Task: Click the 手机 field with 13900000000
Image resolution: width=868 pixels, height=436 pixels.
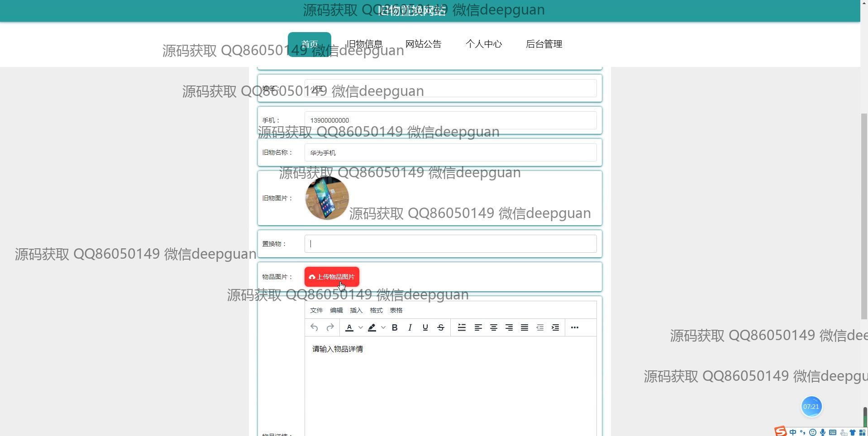Action: pyautogui.click(x=450, y=120)
